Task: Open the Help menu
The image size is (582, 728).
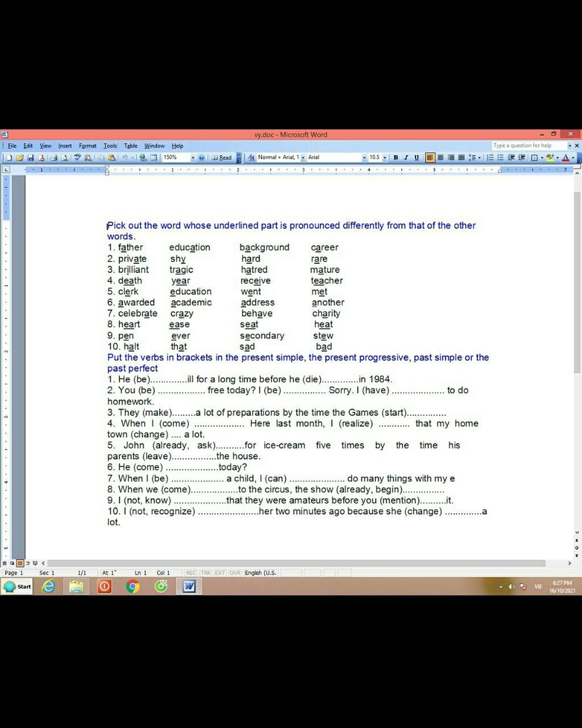Action: pyautogui.click(x=177, y=146)
